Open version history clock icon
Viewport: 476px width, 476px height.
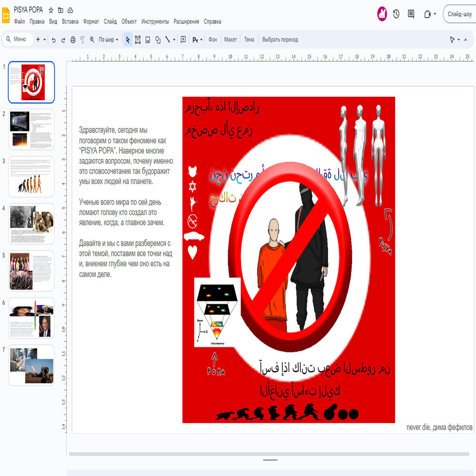(x=396, y=14)
